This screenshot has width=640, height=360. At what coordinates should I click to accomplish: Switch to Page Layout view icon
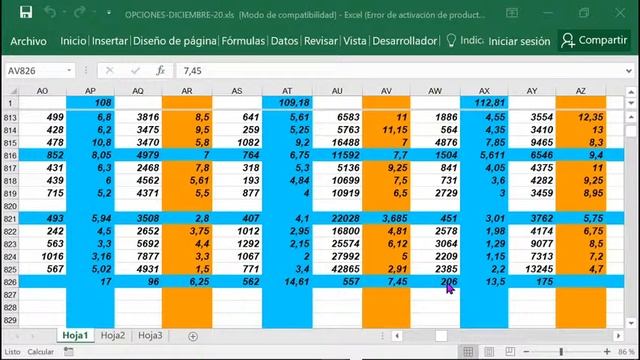[489, 351]
